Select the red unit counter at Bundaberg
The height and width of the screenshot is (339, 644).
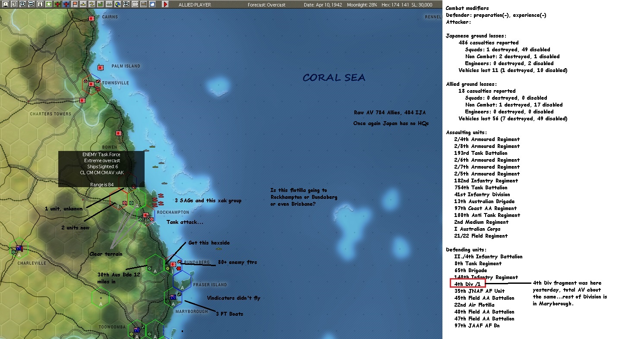(178, 269)
